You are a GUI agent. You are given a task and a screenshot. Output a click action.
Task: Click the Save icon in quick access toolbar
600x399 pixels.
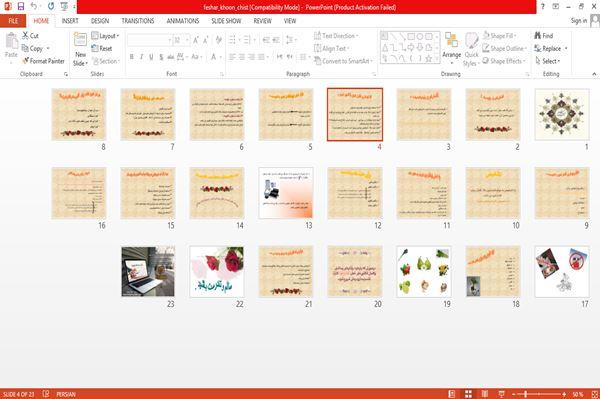[x=21, y=7]
